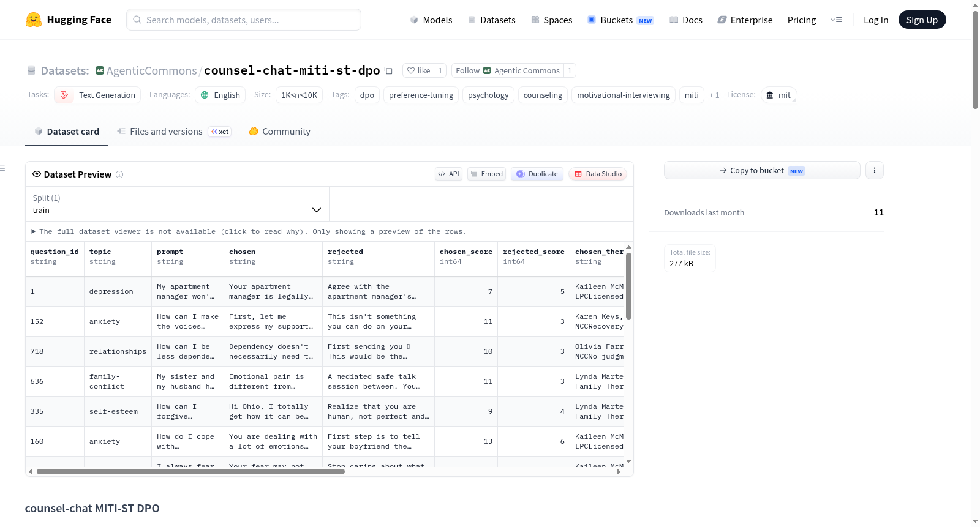Select the motivational-interviewing tag
The width and height of the screenshot is (980, 527).
624,95
